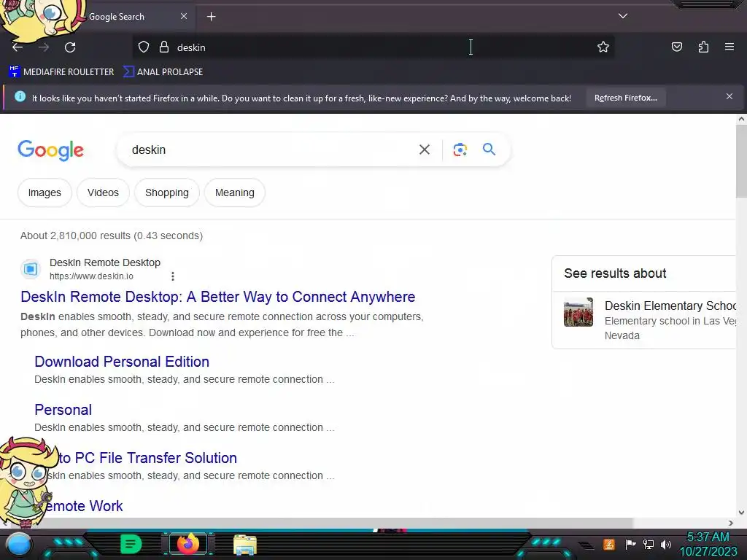The width and height of the screenshot is (747, 560).
Task: Dismiss the Firefox refresh notification bar
Action: tap(729, 97)
